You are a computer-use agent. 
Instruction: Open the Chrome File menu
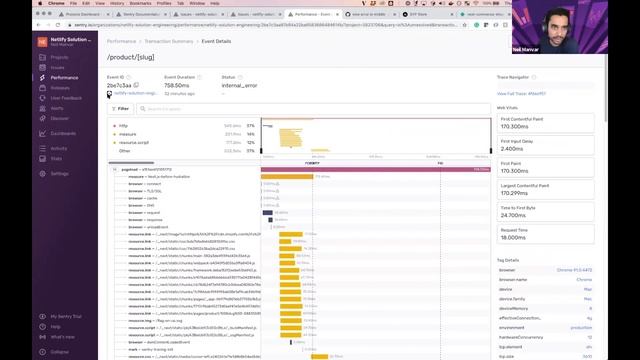click(x=73, y=3)
